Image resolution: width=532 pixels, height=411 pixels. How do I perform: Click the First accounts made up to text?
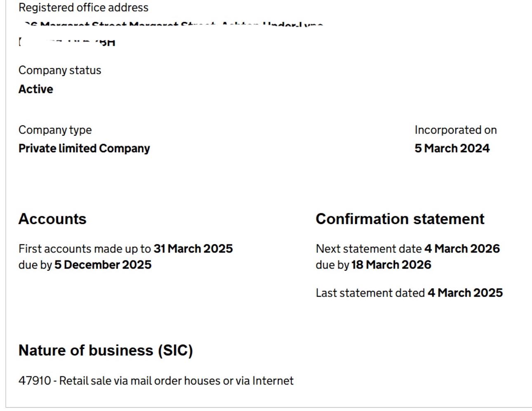[85, 249]
